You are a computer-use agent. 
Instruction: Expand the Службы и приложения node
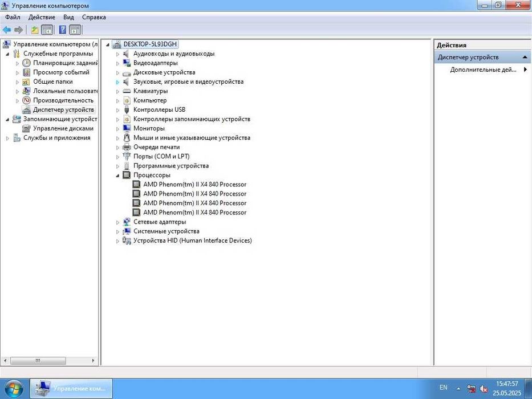(x=7, y=138)
